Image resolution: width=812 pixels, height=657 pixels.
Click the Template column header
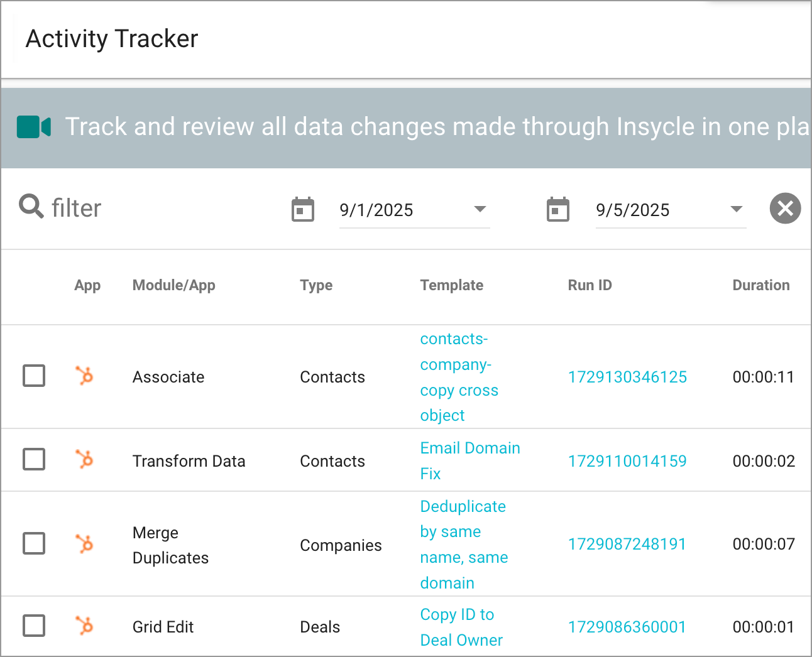click(x=451, y=285)
